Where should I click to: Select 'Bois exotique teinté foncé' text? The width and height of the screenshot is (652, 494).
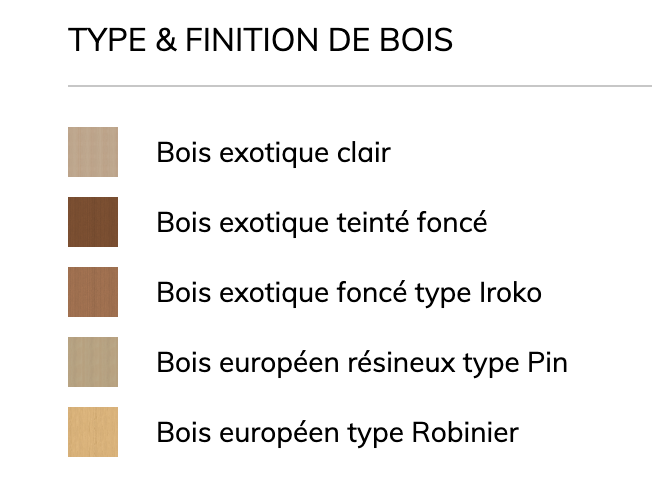tap(321, 223)
